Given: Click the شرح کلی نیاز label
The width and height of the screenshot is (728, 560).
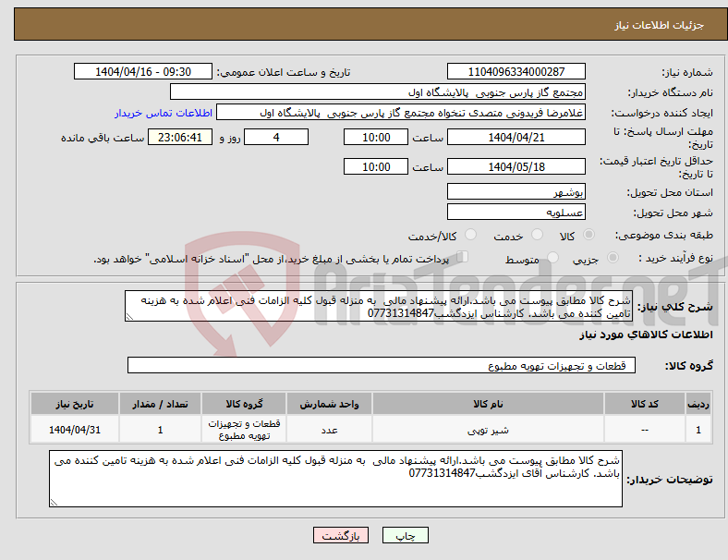Looking at the screenshot, I should (675, 307).
